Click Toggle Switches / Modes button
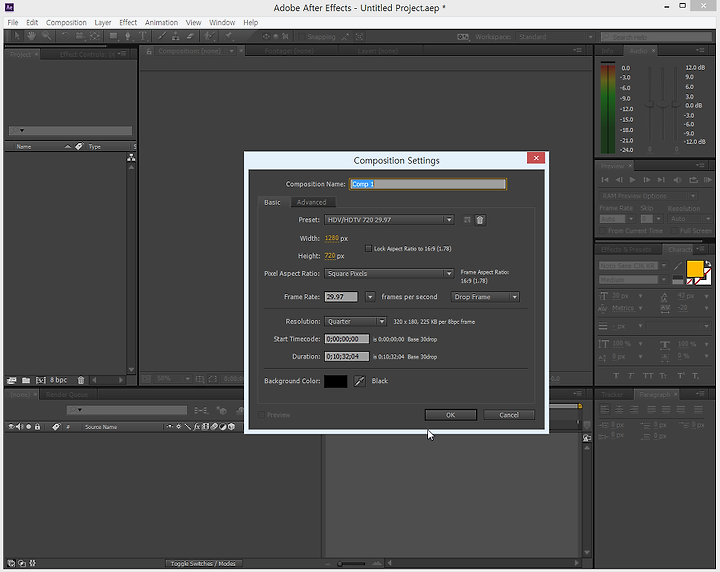This screenshot has width=720, height=572. coord(203,563)
